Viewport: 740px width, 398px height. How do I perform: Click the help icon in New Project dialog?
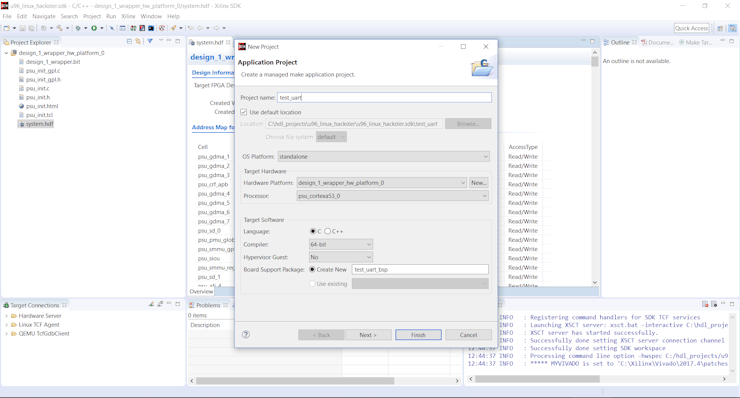click(x=246, y=334)
